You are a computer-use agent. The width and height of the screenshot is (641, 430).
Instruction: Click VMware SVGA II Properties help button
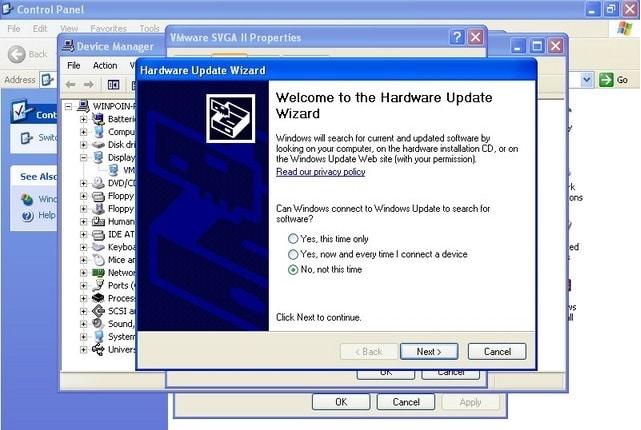click(x=457, y=37)
